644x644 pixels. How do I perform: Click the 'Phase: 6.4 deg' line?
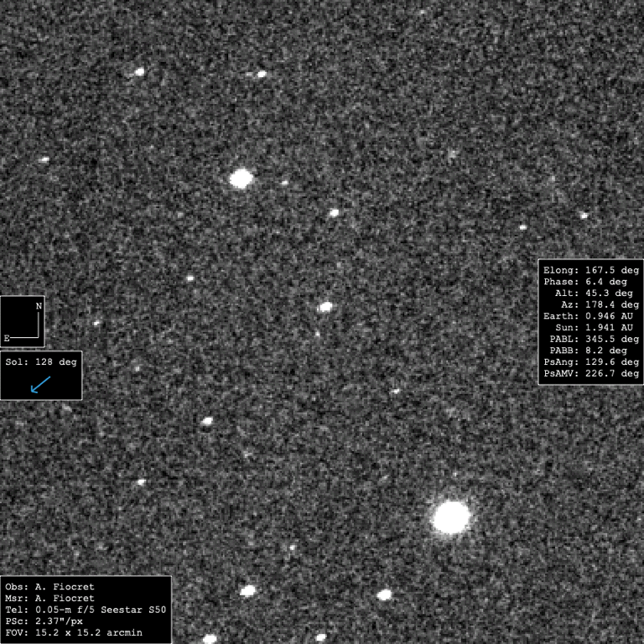click(x=585, y=282)
